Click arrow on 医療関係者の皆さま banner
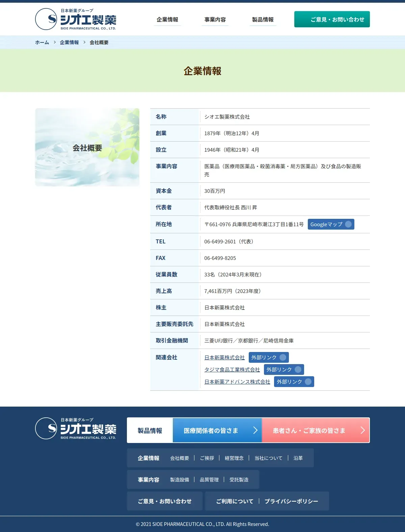The height and width of the screenshot is (532, 405). coord(255,430)
